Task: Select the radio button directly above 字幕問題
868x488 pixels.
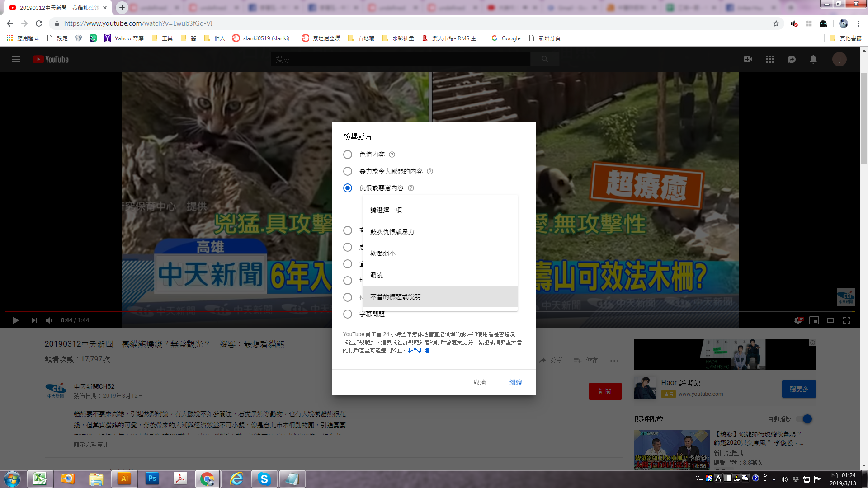Action: point(348,297)
